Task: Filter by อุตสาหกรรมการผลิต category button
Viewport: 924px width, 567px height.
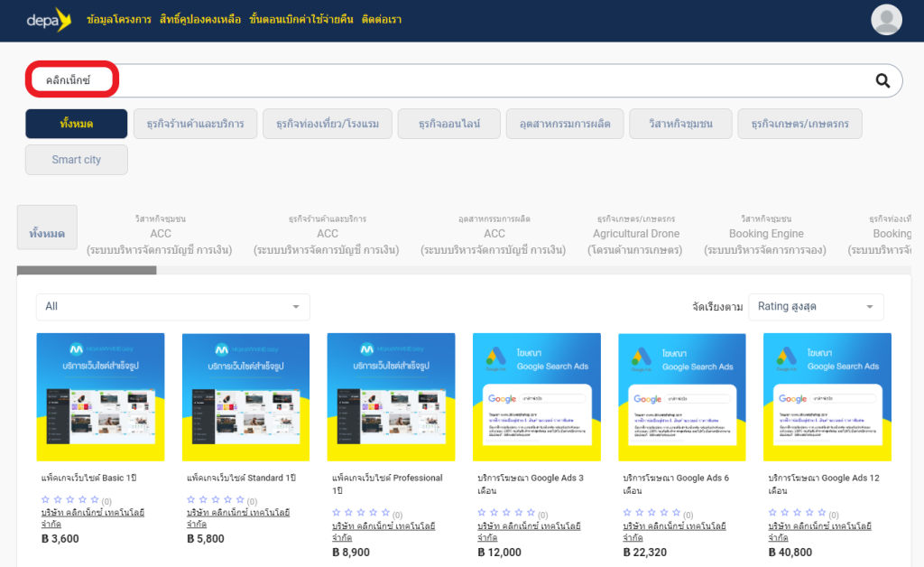Action: point(565,124)
